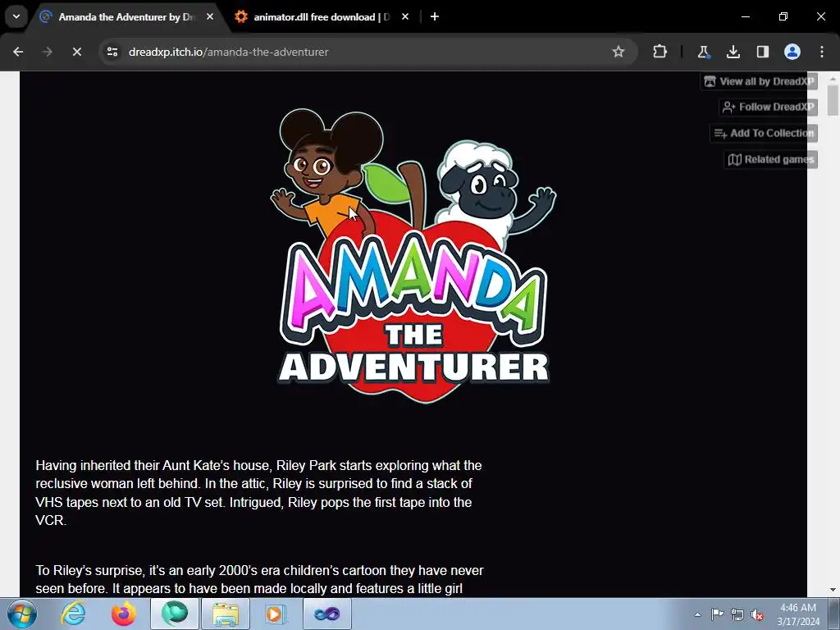840x630 pixels.
Task: Open Chrome Labs flask icon
Action: tap(703, 52)
